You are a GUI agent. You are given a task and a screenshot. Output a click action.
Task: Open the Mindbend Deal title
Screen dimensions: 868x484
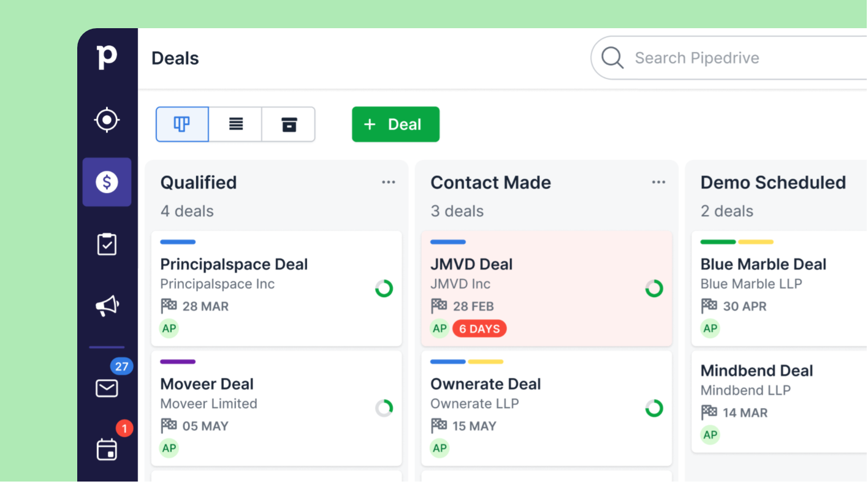(x=757, y=371)
